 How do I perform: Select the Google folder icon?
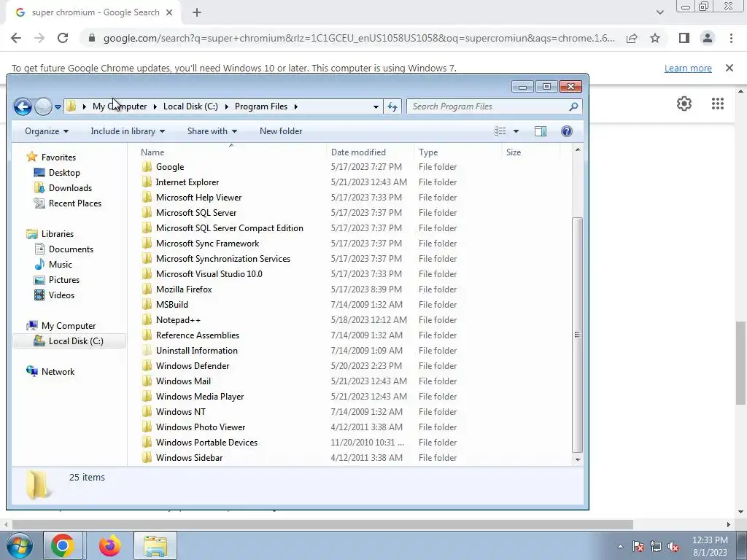coord(147,167)
